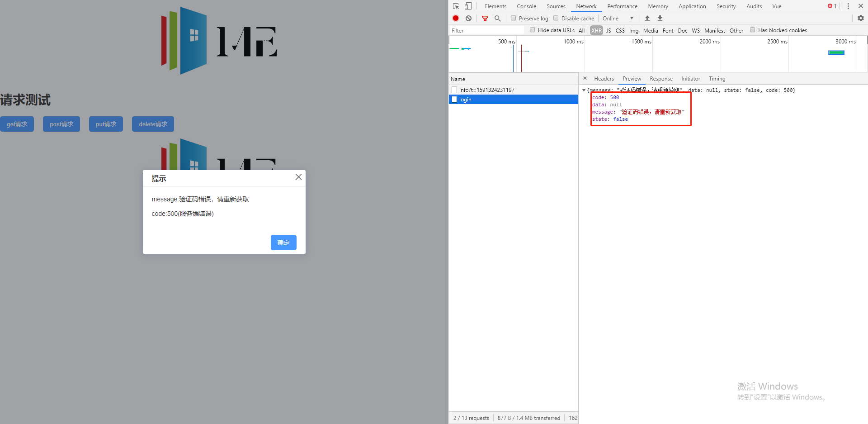Screen dimensions: 868x424
Task: Click the red error count indicator
Action: pyautogui.click(x=832, y=6)
